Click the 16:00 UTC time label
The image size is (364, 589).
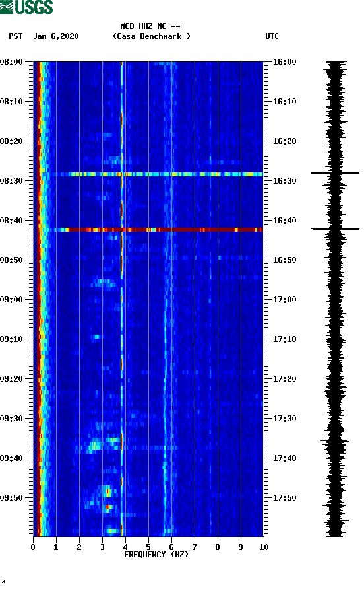coord(284,61)
